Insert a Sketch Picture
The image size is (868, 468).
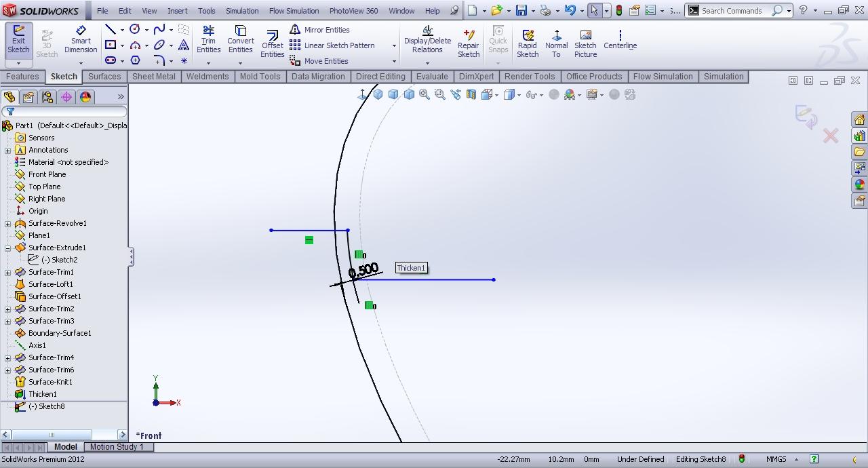[x=585, y=42]
